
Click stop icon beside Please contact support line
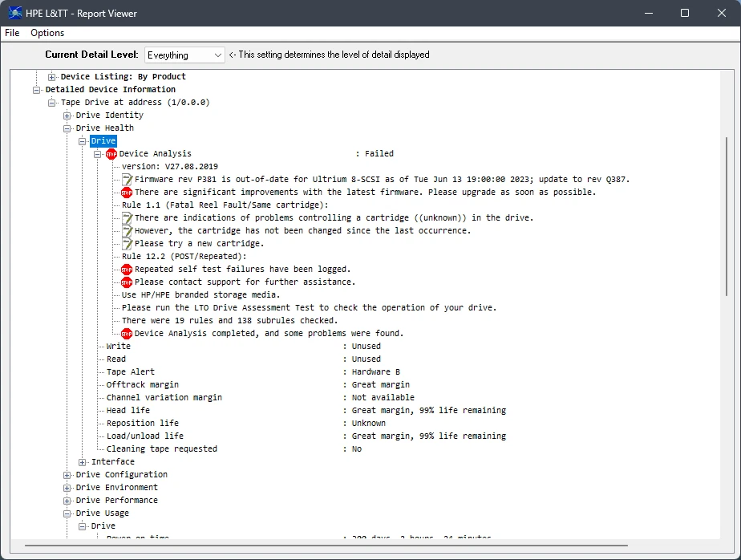[x=127, y=282]
